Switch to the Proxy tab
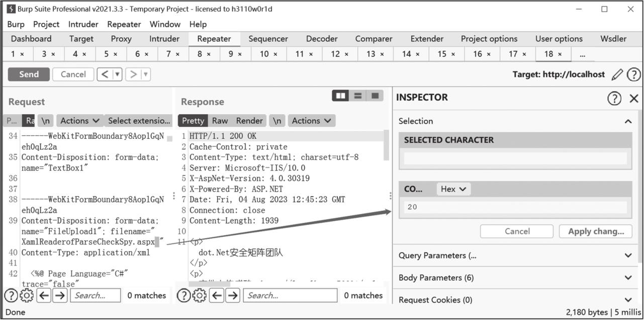This screenshot has height=320, width=644. tap(121, 39)
